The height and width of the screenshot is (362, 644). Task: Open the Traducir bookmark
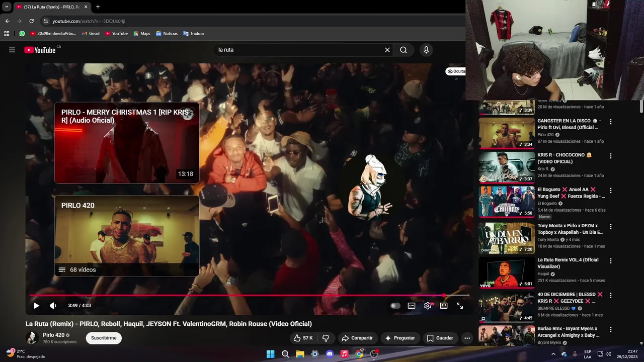194,34
